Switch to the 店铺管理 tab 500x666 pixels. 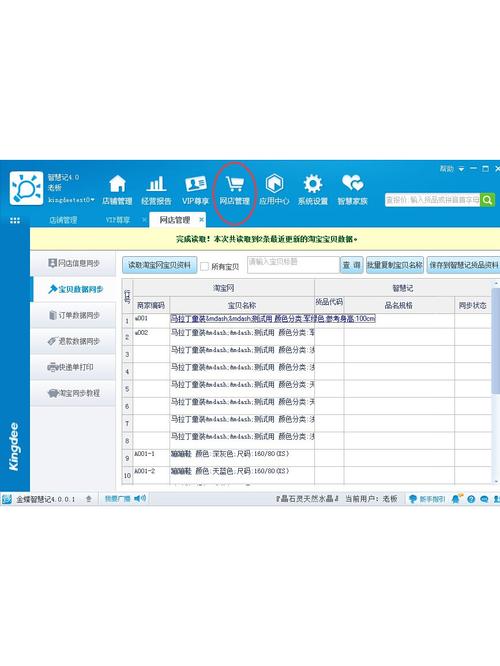click(x=63, y=220)
